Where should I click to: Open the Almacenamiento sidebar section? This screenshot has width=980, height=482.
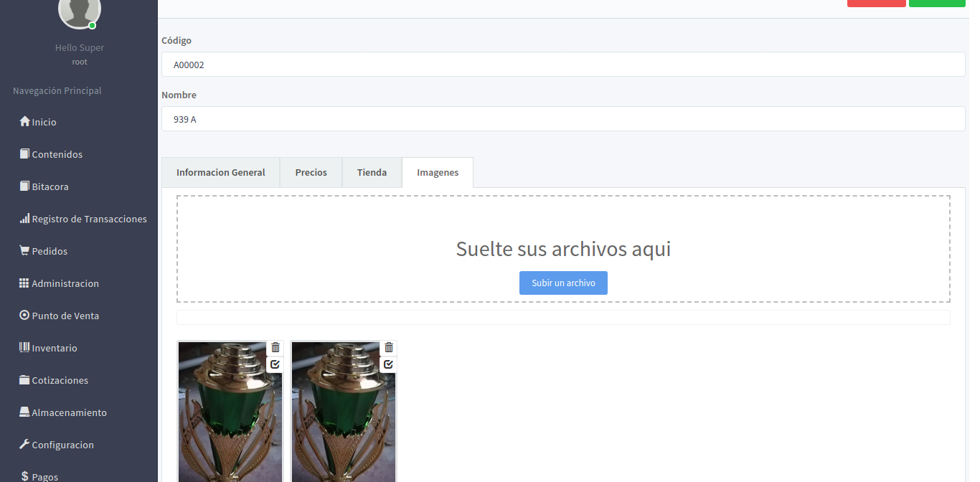click(x=69, y=412)
